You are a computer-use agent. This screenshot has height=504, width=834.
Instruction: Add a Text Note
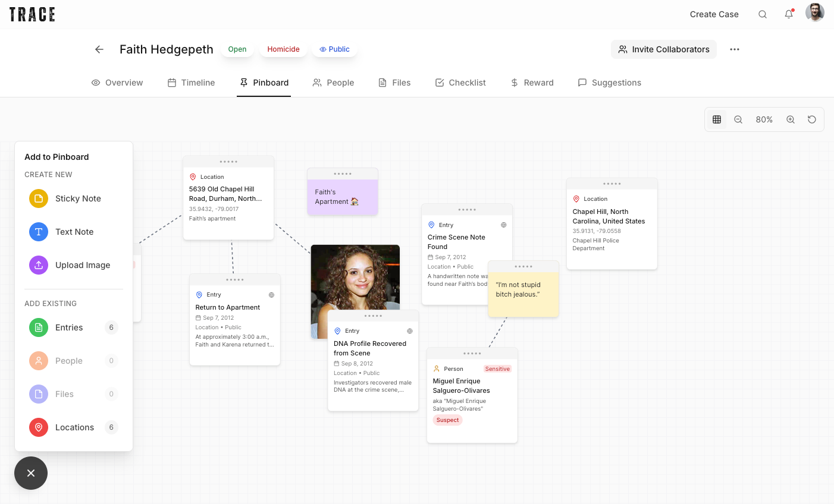click(x=74, y=232)
